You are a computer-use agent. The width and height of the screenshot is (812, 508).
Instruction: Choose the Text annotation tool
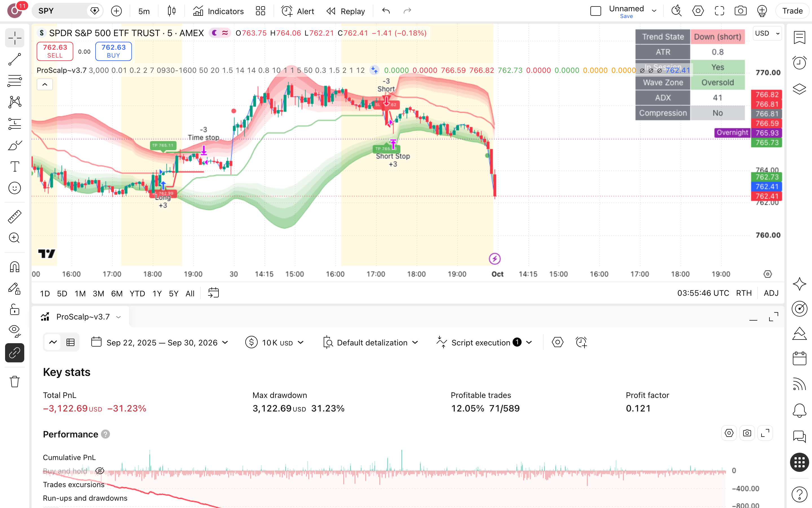pyautogui.click(x=14, y=167)
